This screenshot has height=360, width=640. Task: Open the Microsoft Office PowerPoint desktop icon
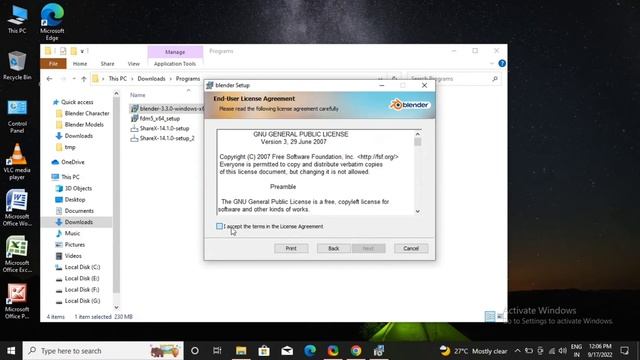17,301
